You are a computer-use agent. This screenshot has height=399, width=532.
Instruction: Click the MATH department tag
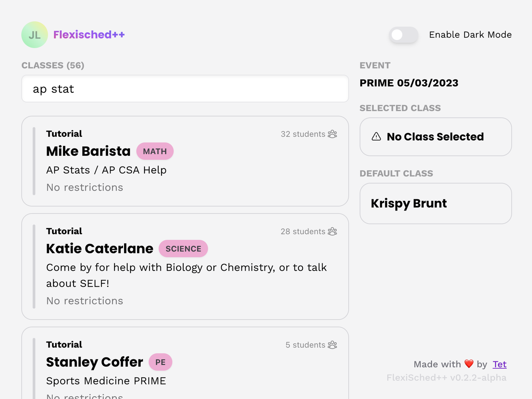tap(155, 151)
